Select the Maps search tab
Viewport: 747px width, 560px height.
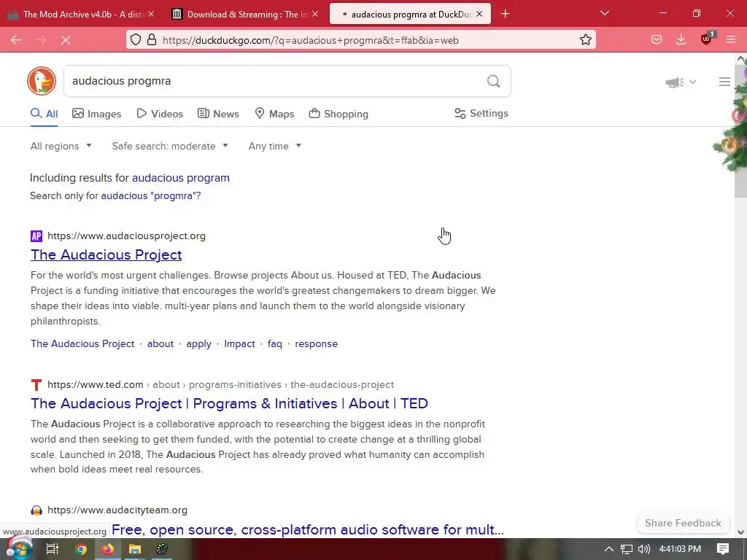(274, 114)
